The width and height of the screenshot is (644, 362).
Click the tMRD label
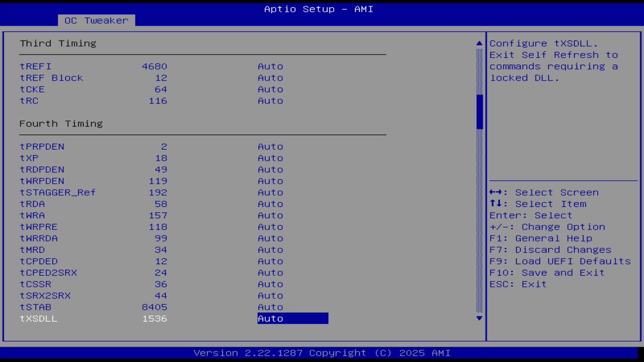point(32,250)
